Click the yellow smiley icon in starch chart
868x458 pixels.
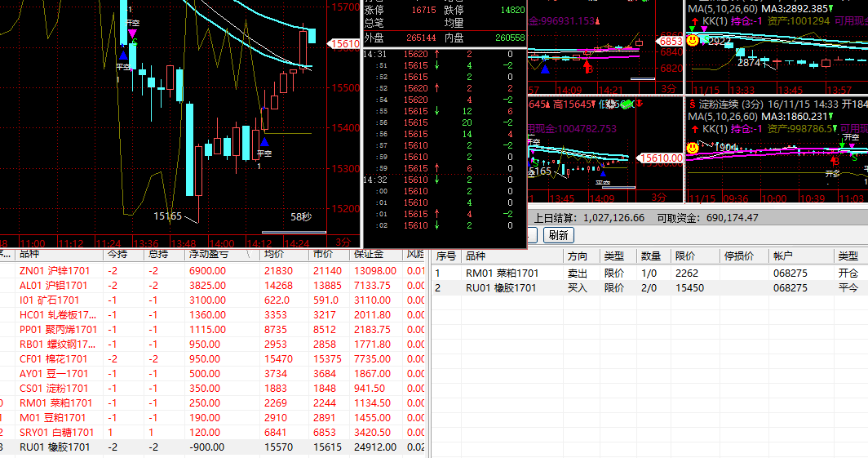692,148
